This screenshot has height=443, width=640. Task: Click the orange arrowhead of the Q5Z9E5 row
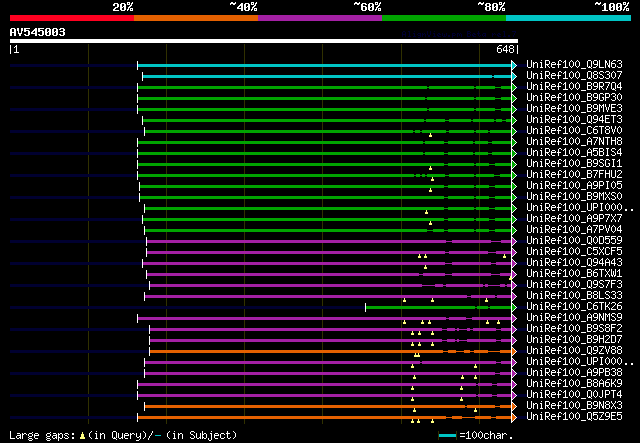(x=514, y=417)
